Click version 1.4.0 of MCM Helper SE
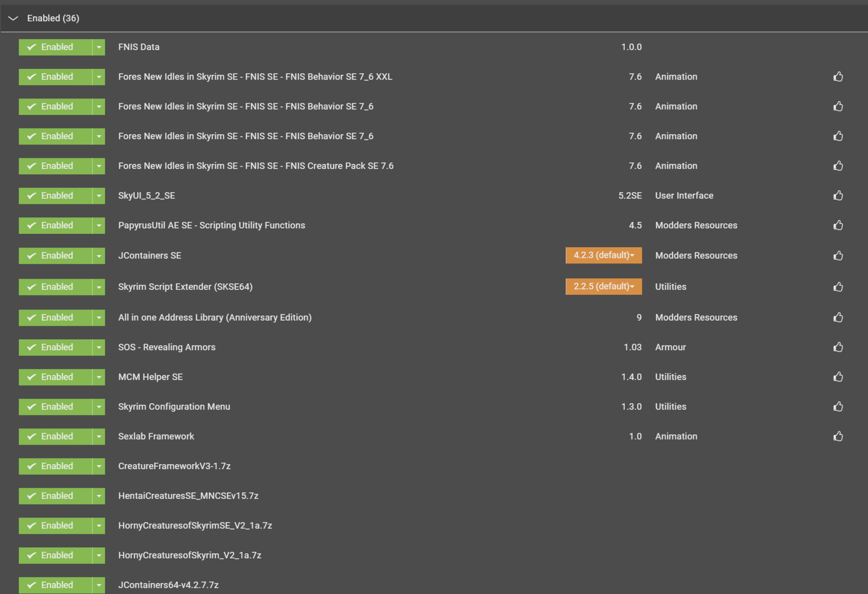This screenshot has width=868, height=594. pos(631,377)
